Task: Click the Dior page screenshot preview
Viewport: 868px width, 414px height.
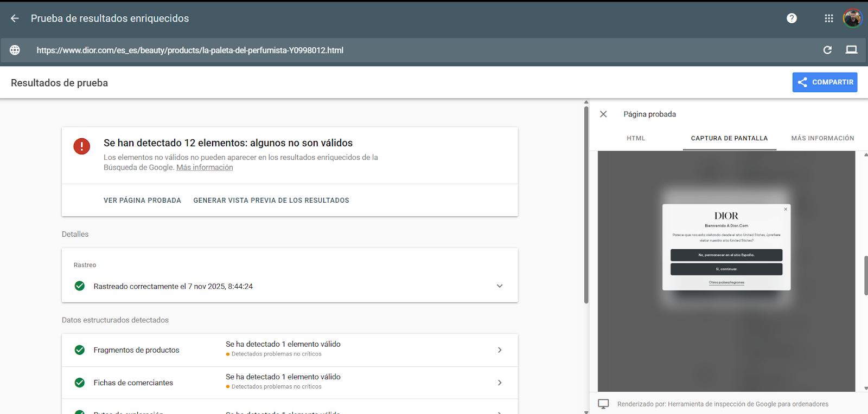Action: click(726, 271)
